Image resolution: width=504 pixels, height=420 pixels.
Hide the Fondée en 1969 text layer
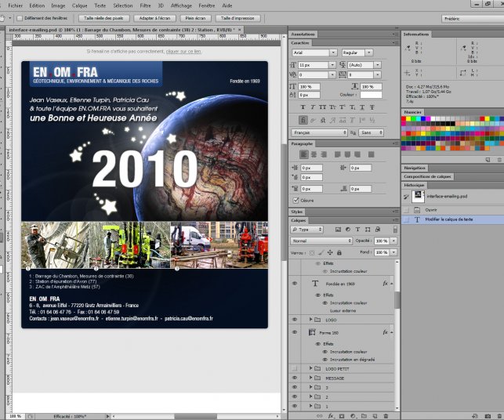click(x=294, y=283)
